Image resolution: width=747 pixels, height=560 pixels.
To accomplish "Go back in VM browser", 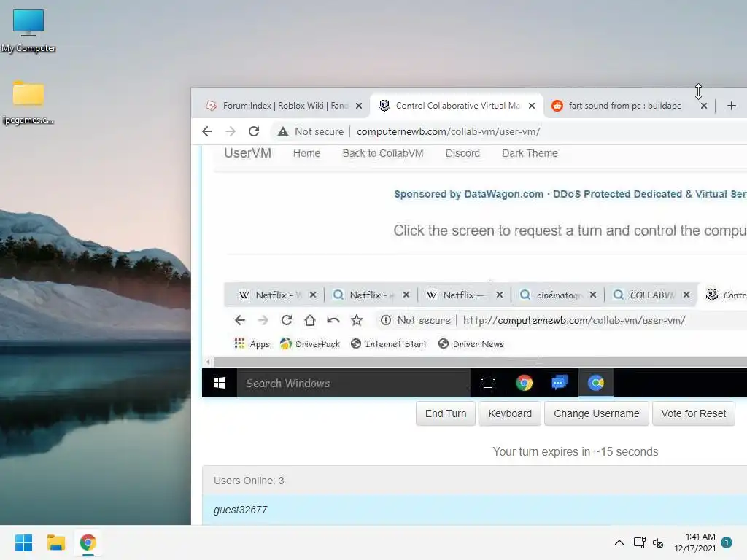I will point(239,321).
